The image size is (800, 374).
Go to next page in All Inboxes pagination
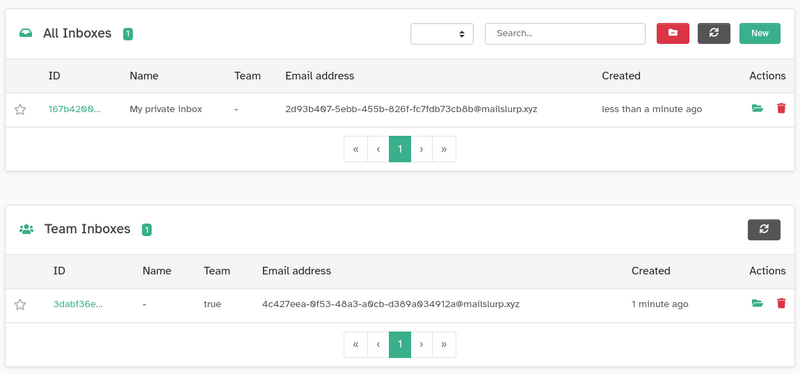pyautogui.click(x=421, y=149)
